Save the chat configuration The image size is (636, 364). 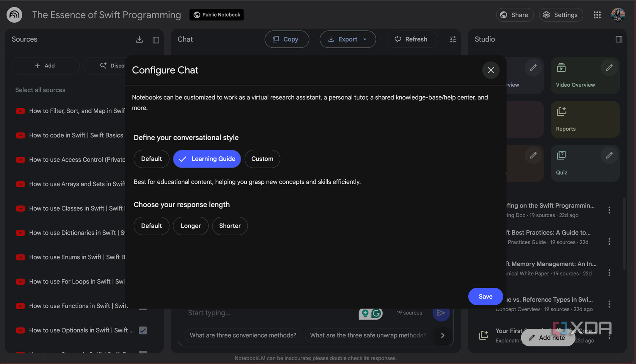tap(485, 296)
